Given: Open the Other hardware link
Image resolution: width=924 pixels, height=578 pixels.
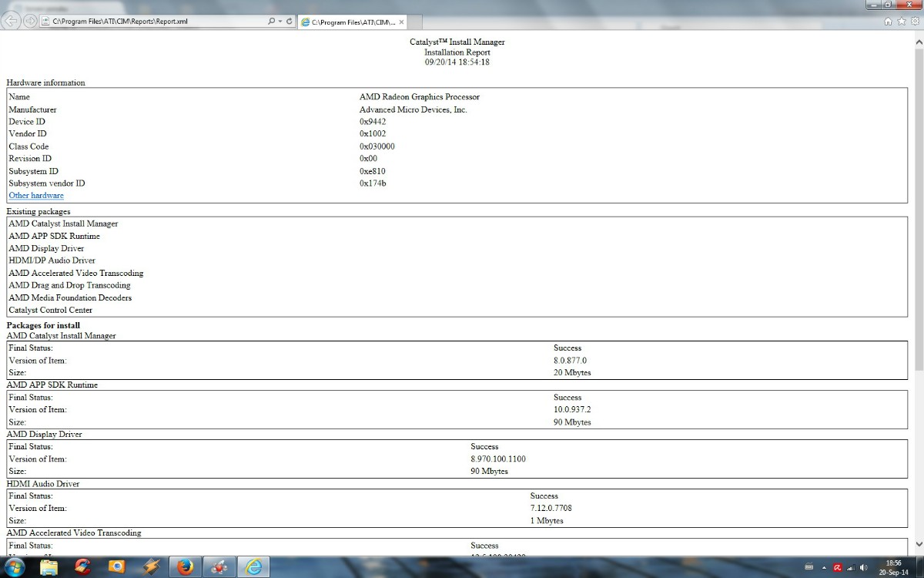Looking at the screenshot, I should (x=36, y=196).
